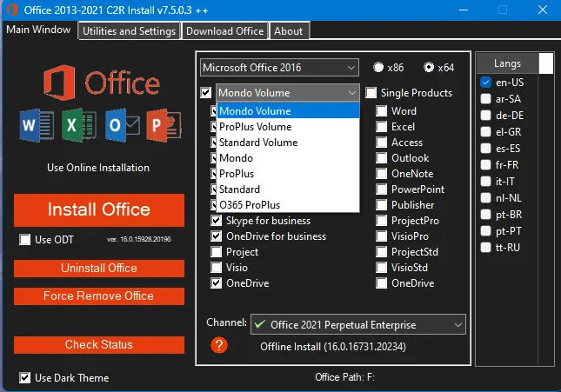Check the single product Access box
The height and width of the screenshot is (392, 561).
point(382,143)
